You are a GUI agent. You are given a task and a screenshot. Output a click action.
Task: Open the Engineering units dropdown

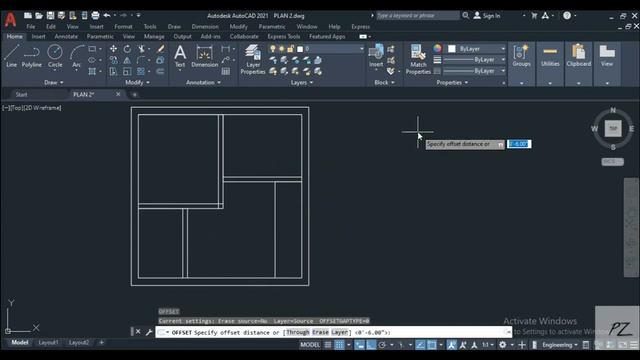560,345
